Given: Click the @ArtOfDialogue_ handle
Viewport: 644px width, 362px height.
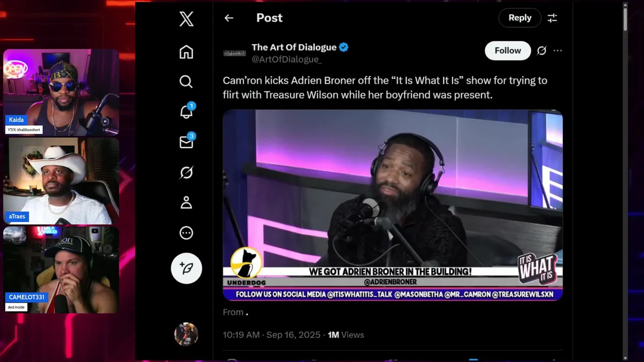Looking at the screenshot, I should pyautogui.click(x=286, y=59).
